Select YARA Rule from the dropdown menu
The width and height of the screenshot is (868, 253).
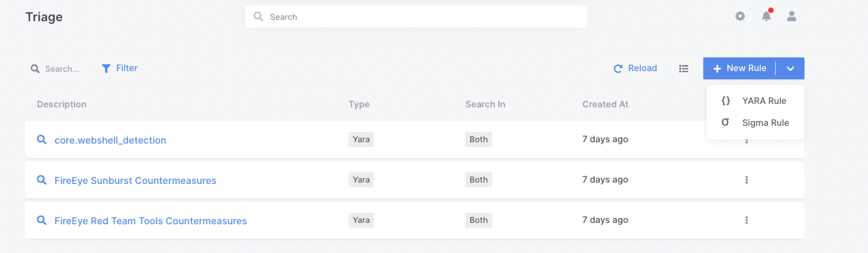coord(755,101)
